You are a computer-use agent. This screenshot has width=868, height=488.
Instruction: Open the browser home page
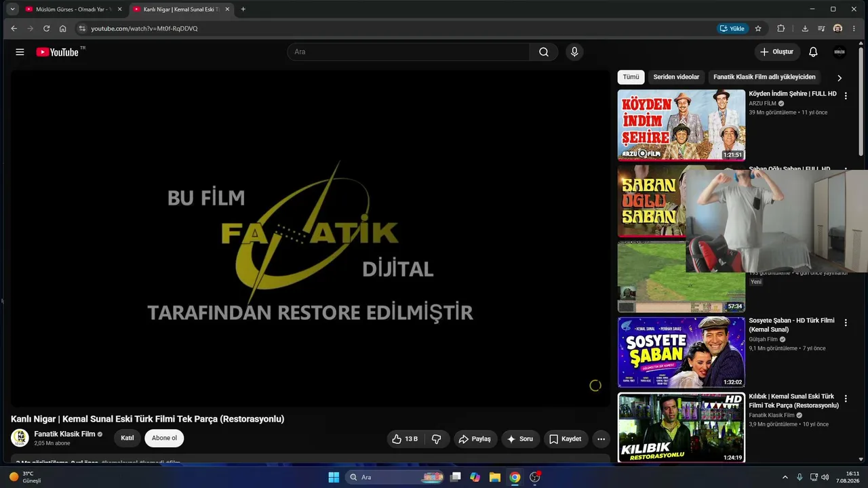coord(62,28)
